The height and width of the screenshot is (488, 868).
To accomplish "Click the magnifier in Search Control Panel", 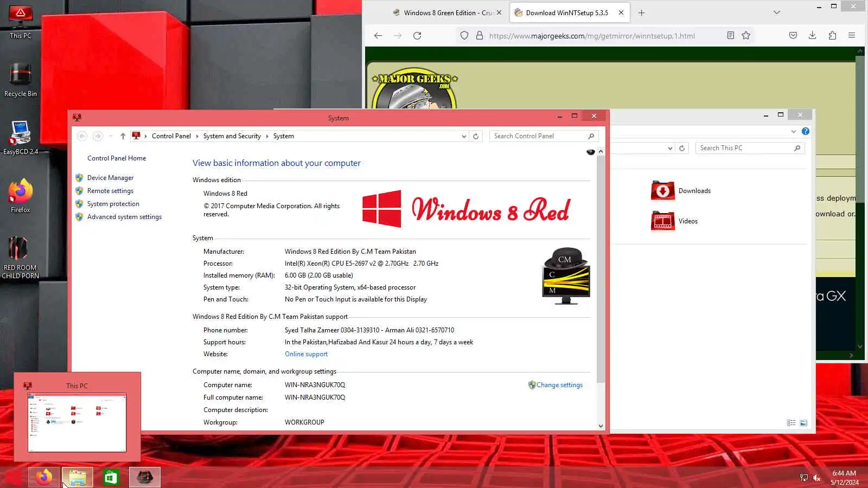I will click(591, 136).
